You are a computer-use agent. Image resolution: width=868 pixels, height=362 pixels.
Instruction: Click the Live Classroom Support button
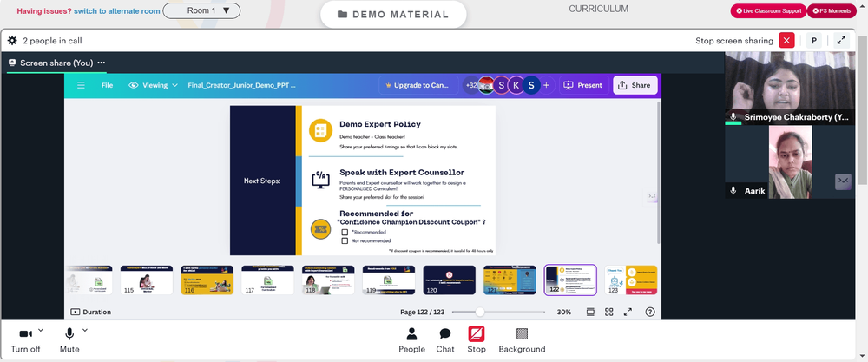pos(768,11)
